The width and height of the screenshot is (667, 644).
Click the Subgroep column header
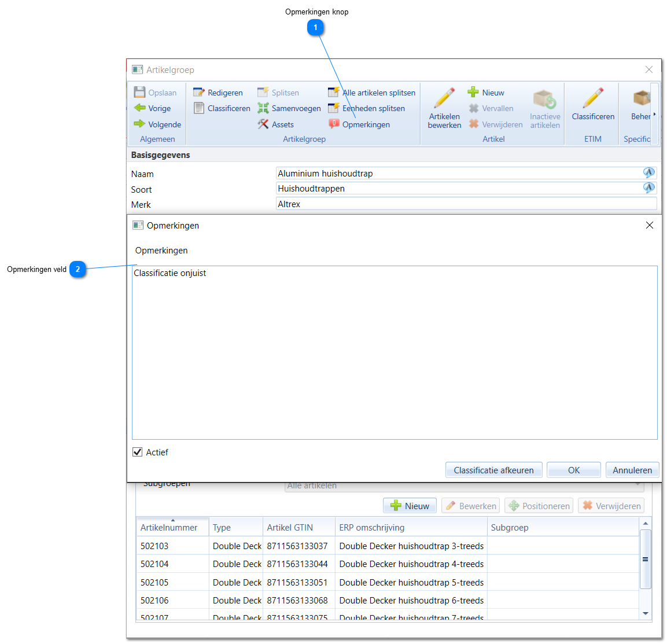563,528
